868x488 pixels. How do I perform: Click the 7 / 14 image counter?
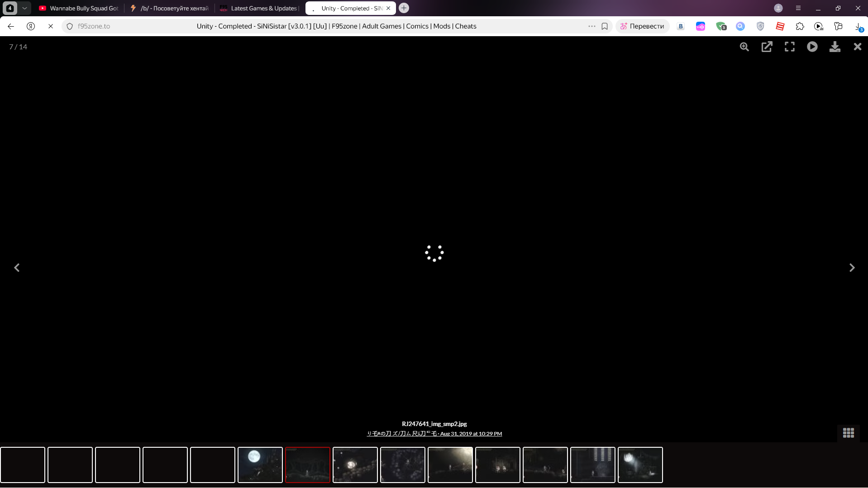pyautogui.click(x=18, y=47)
